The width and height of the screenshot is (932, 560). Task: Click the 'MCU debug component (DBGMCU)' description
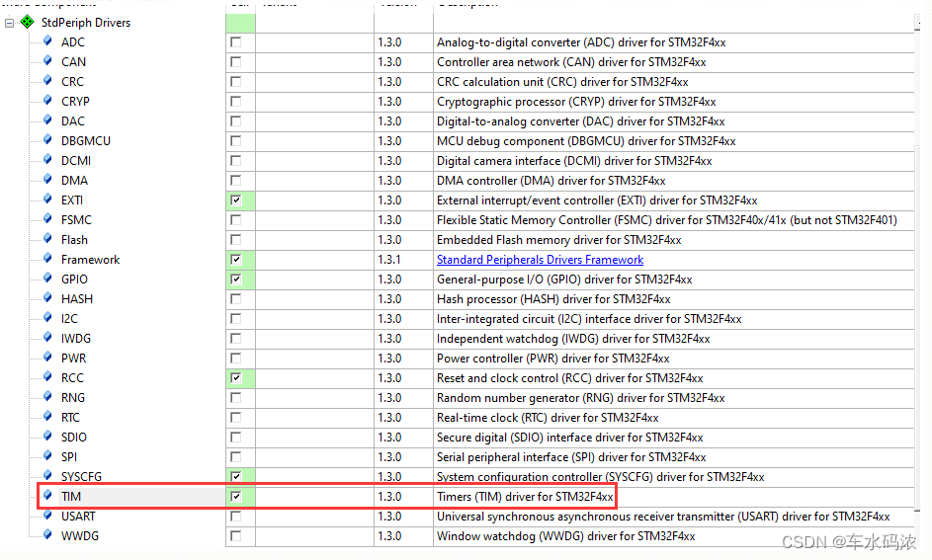pos(586,141)
